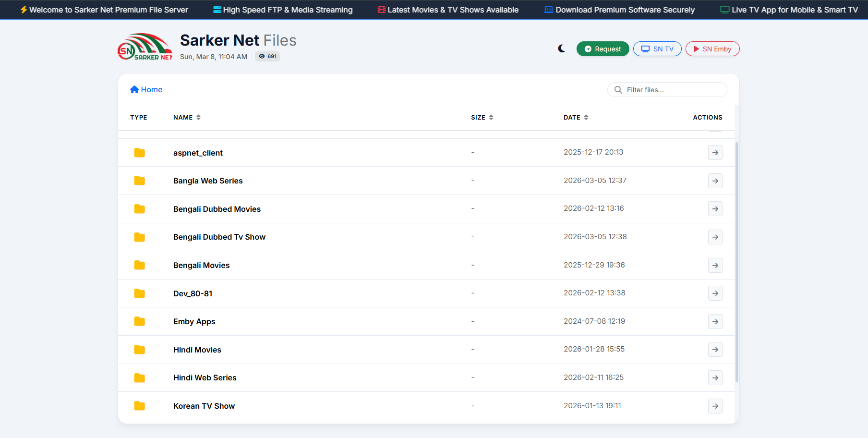
Task: Click the Request button
Action: click(x=603, y=49)
